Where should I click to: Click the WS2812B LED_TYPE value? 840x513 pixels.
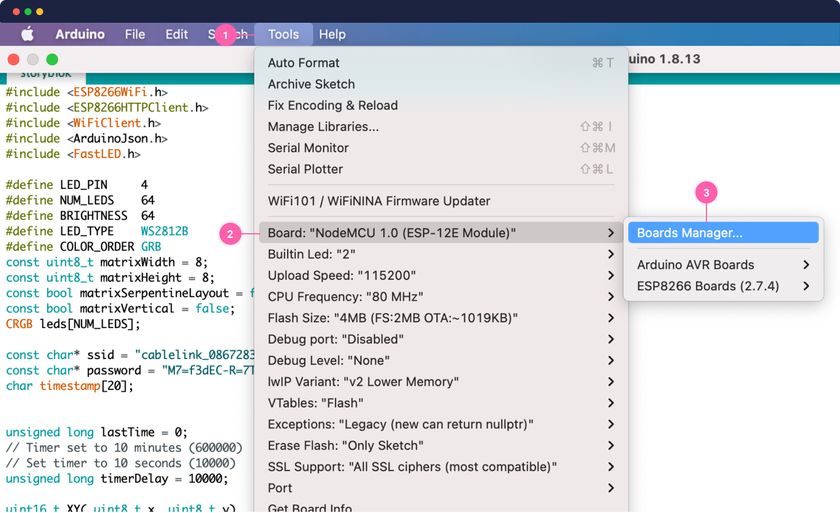pos(164,231)
